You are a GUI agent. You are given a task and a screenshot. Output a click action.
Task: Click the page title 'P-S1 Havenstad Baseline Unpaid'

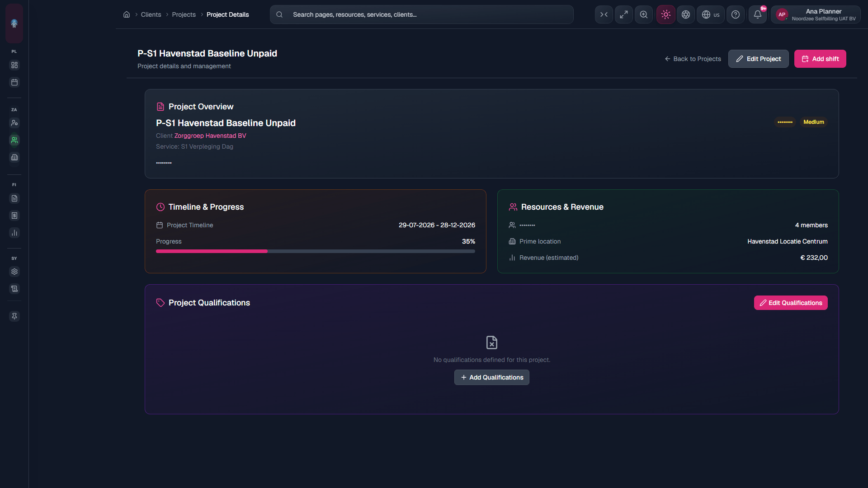coord(207,53)
